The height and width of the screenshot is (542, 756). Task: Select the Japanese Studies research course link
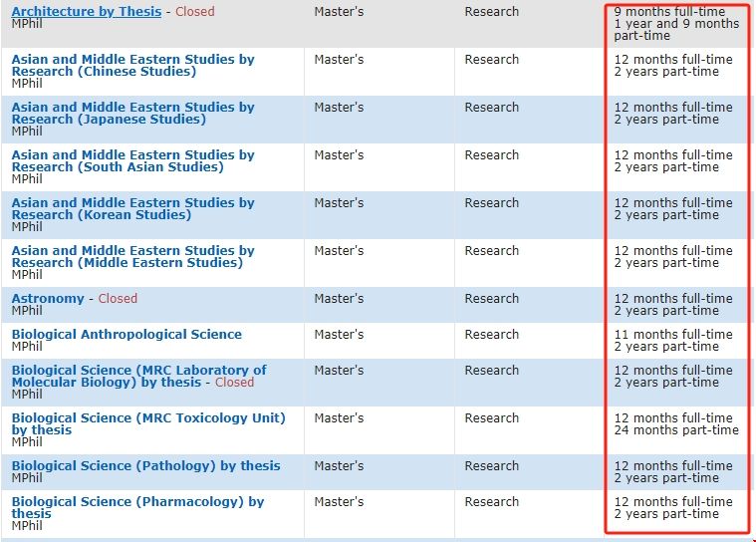(x=132, y=114)
